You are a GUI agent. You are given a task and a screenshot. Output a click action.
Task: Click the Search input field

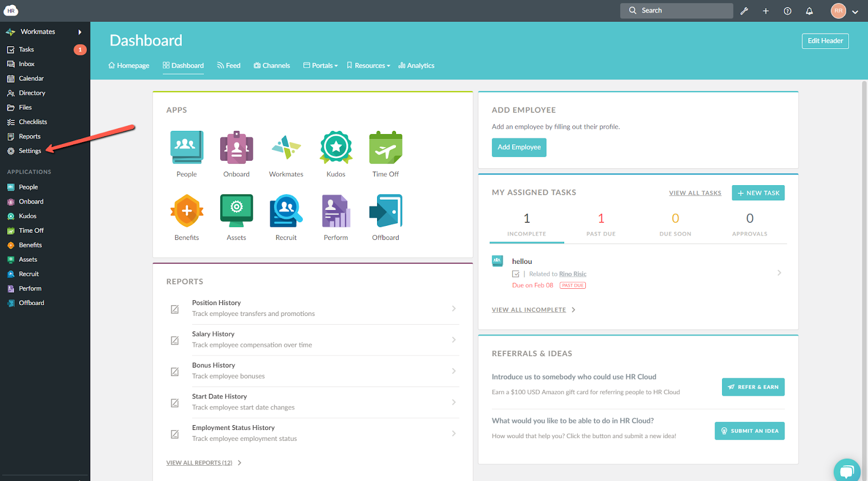pos(676,11)
